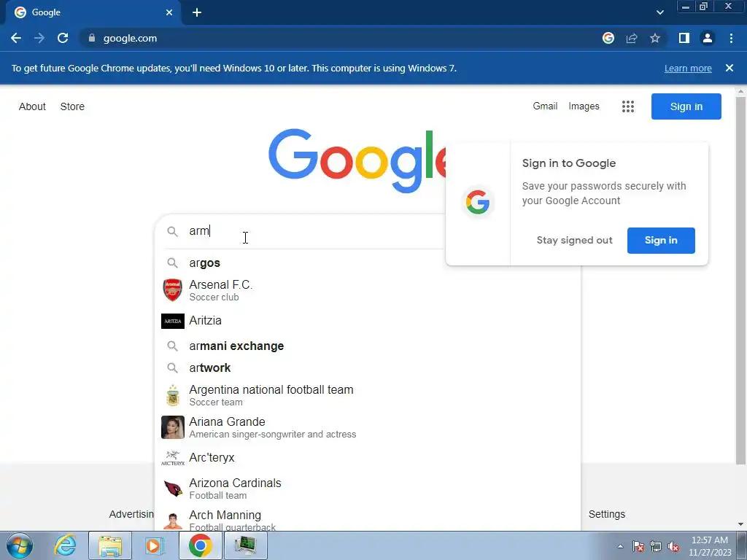Open a new tab with plus button

197,12
